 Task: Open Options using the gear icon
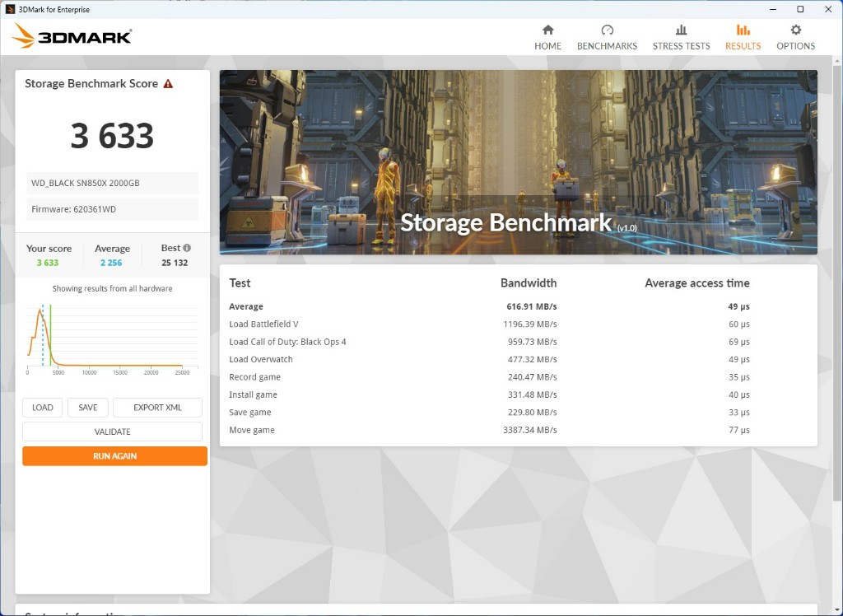click(794, 30)
